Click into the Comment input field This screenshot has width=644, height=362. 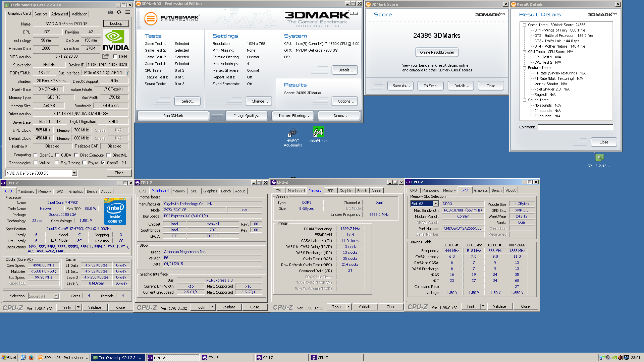(x=575, y=127)
